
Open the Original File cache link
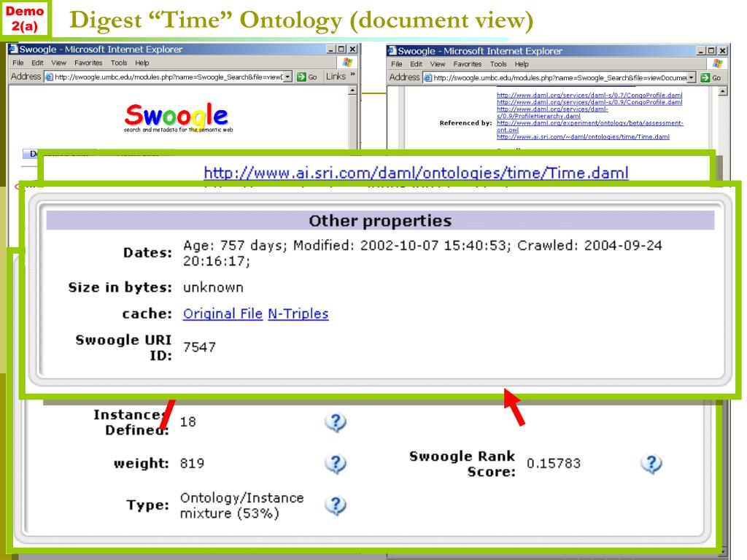(222, 314)
